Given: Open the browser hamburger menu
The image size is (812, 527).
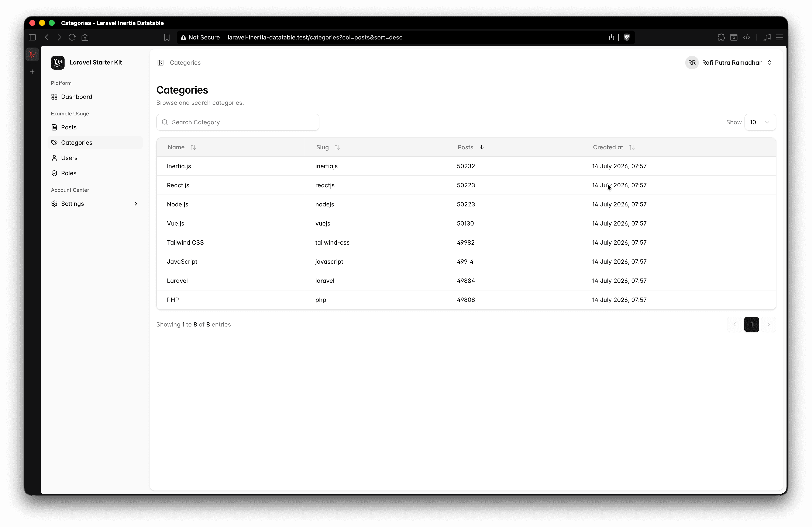Looking at the screenshot, I should (780, 38).
